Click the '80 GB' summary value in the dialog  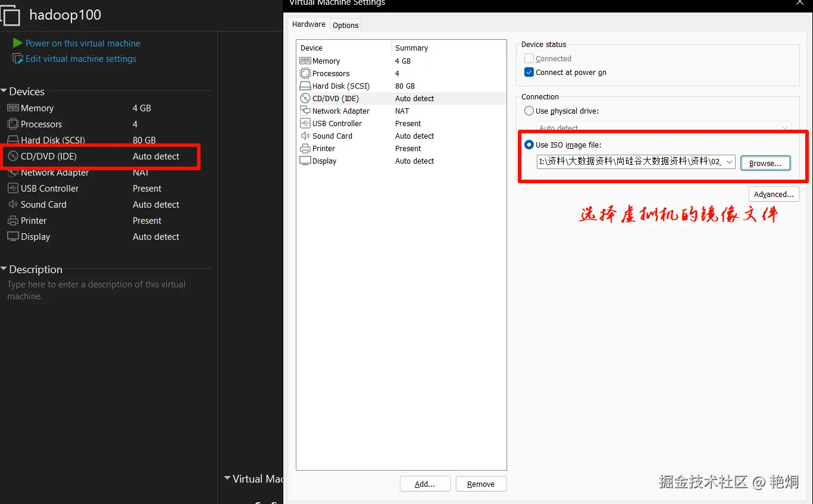(x=405, y=86)
